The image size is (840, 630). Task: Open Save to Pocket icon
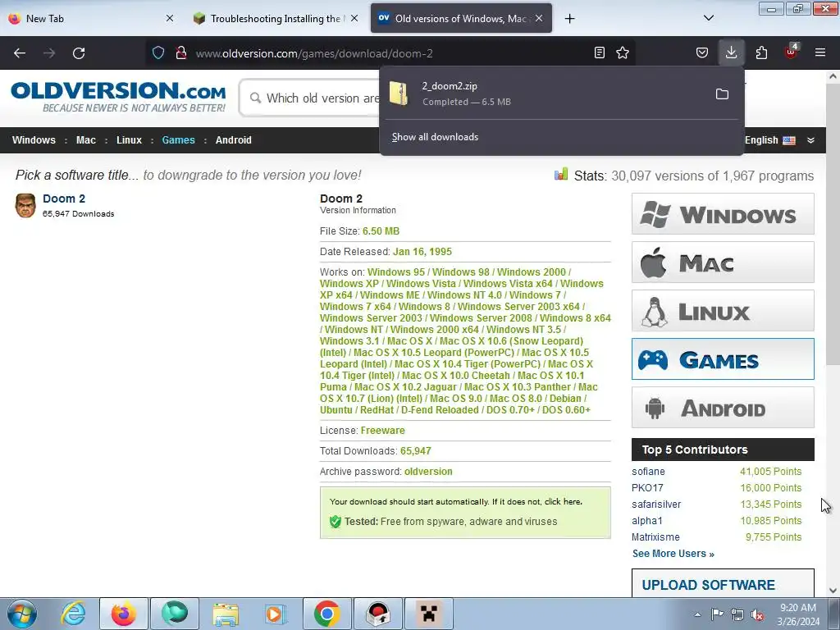click(x=702, y=52)
